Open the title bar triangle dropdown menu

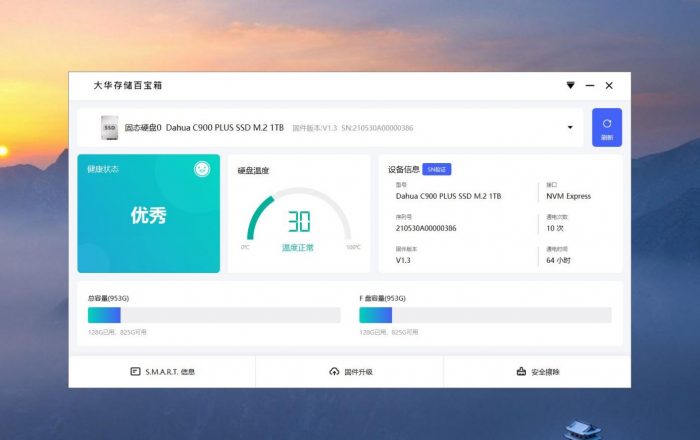pyautogui.click(x=570, y=86)
